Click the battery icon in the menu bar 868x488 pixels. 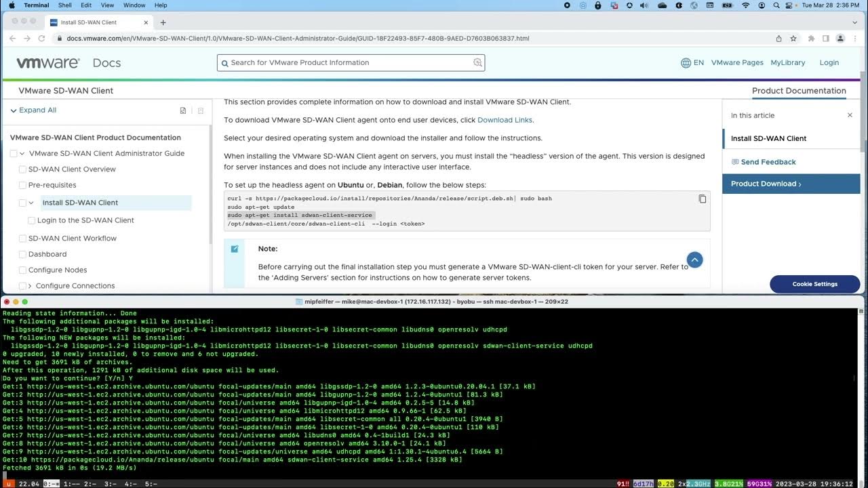(728, 5)
